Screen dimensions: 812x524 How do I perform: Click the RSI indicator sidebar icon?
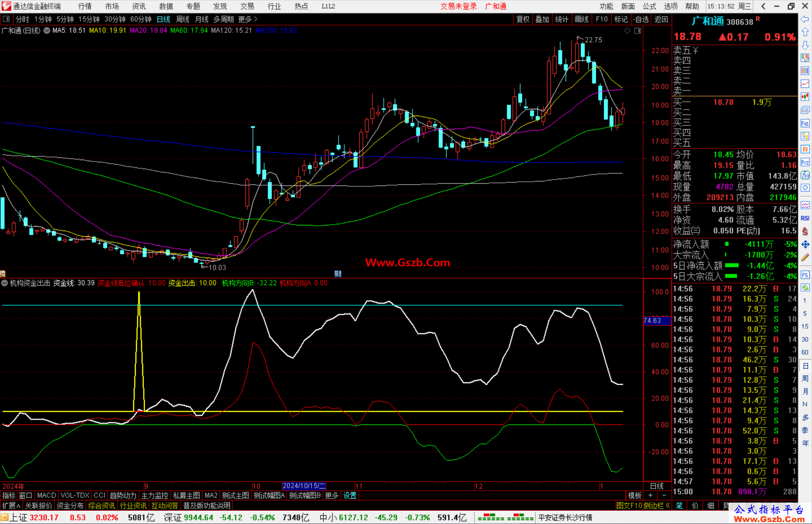[805, 218]
